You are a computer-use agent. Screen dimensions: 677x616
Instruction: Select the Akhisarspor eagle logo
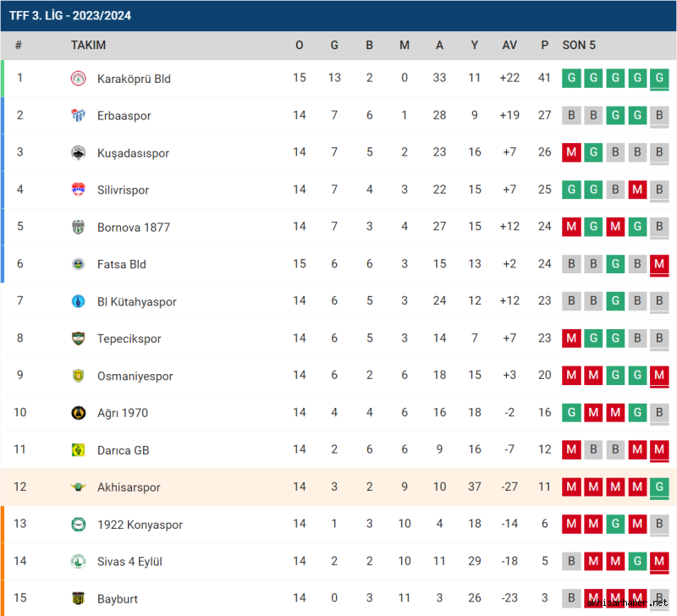(78, 487)
